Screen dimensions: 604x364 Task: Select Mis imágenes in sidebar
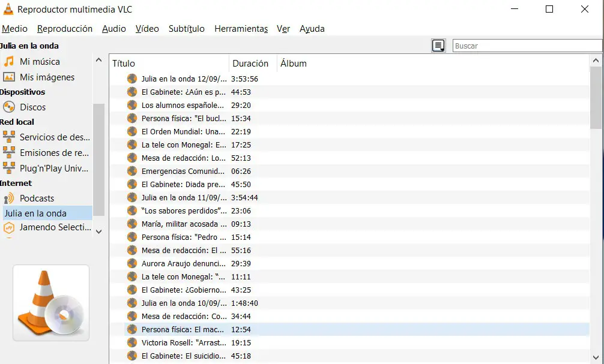click(47, 77)
